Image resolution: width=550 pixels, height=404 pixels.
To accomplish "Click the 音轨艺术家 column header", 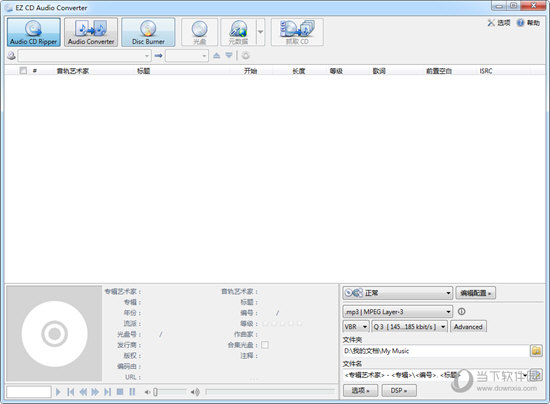I will click(73, 71).
